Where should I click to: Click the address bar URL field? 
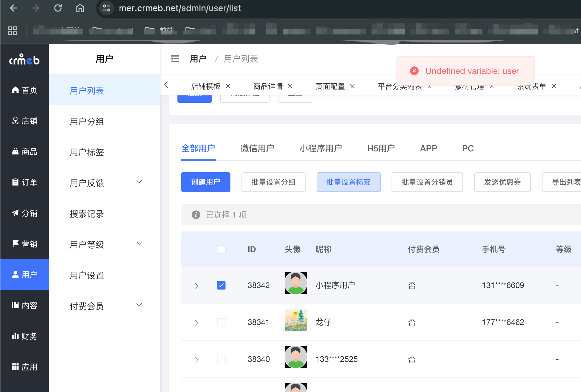(339, 8)
